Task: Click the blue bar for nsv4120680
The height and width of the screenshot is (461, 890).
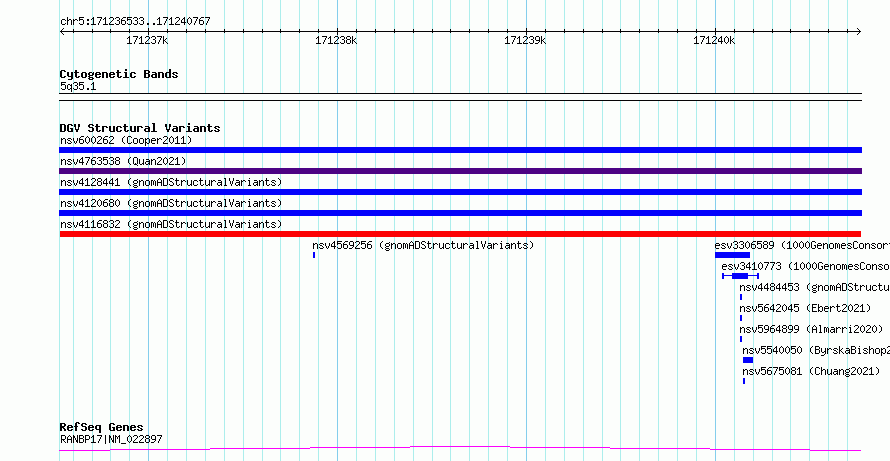Action: [460, 213]
